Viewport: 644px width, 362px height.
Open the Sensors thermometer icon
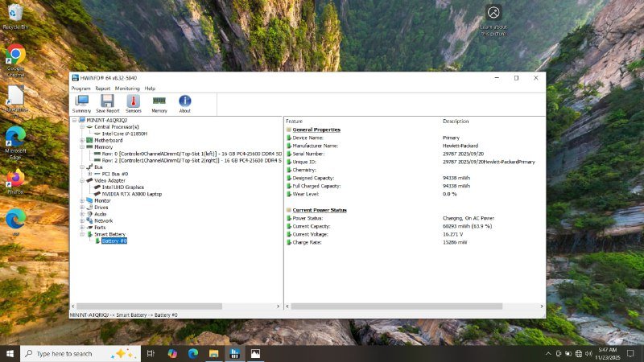coord(134,103)
